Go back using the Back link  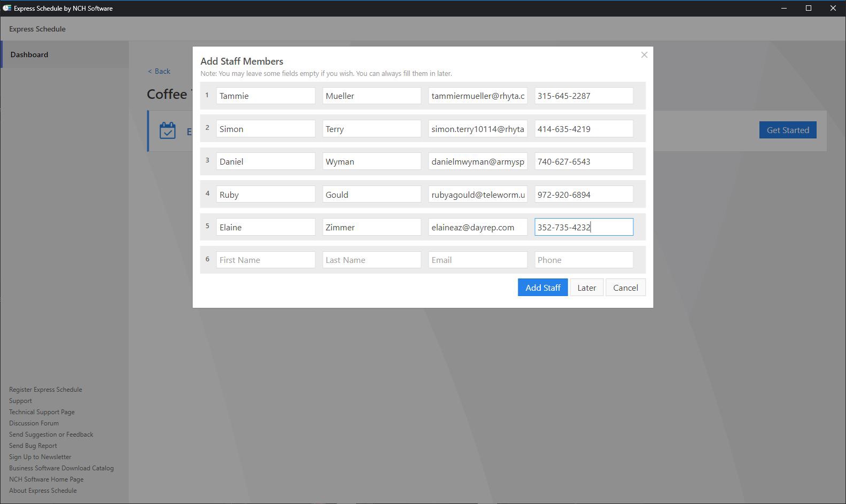coord(159,71)
